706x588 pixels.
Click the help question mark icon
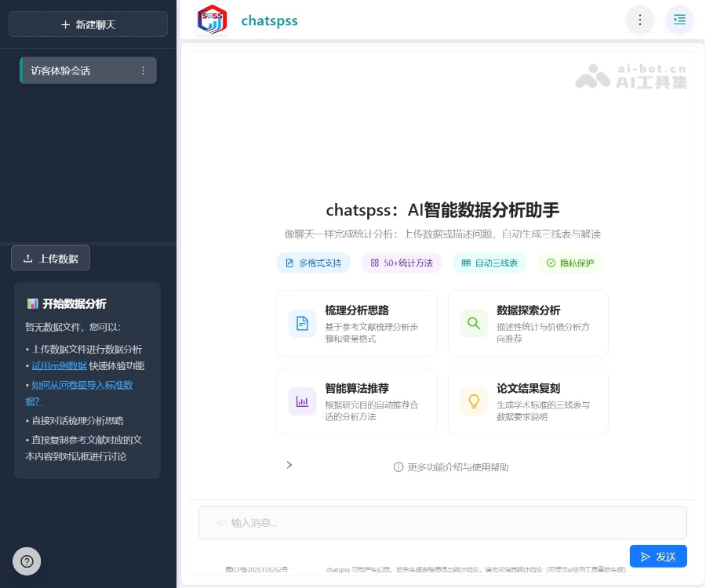pos(27,561)
